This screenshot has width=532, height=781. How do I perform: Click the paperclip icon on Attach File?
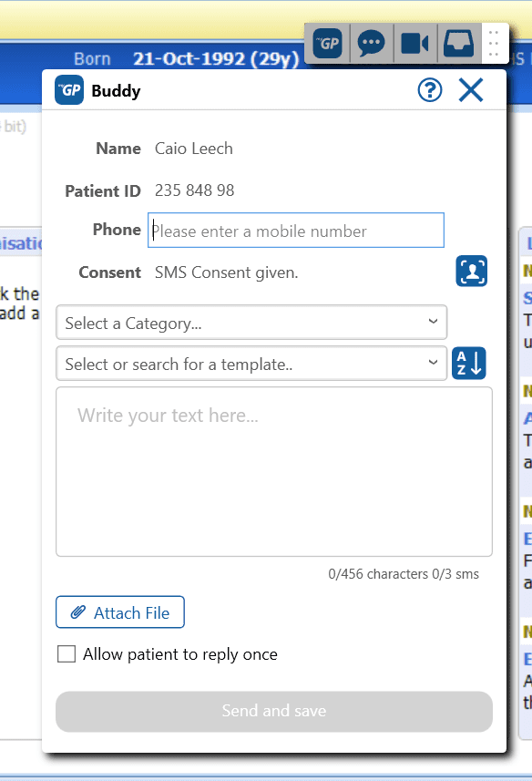78,612
